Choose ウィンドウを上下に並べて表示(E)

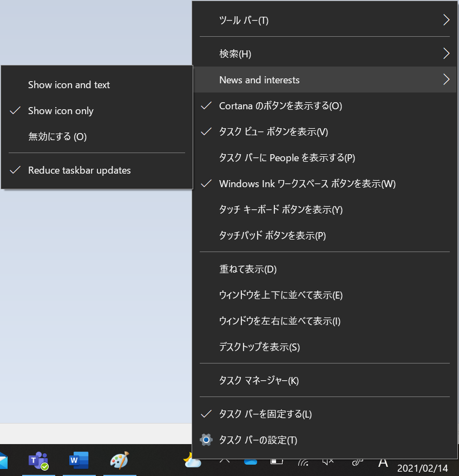(x=325, y=295)
